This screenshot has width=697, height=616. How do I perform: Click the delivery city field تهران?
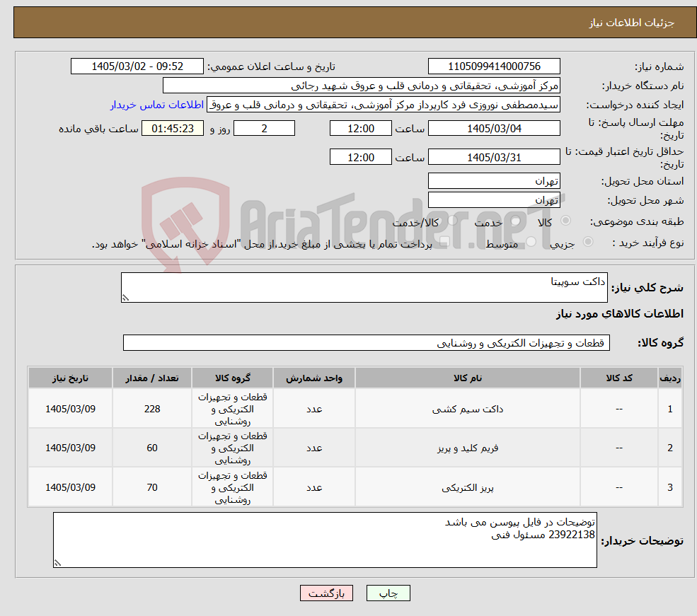point(494,200)
